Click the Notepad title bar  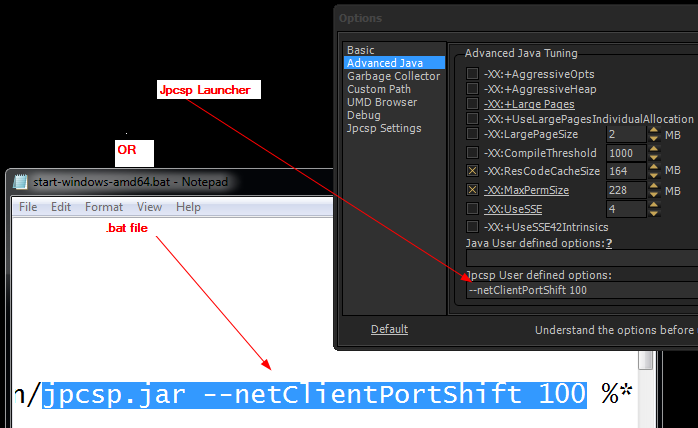point(170,182)
